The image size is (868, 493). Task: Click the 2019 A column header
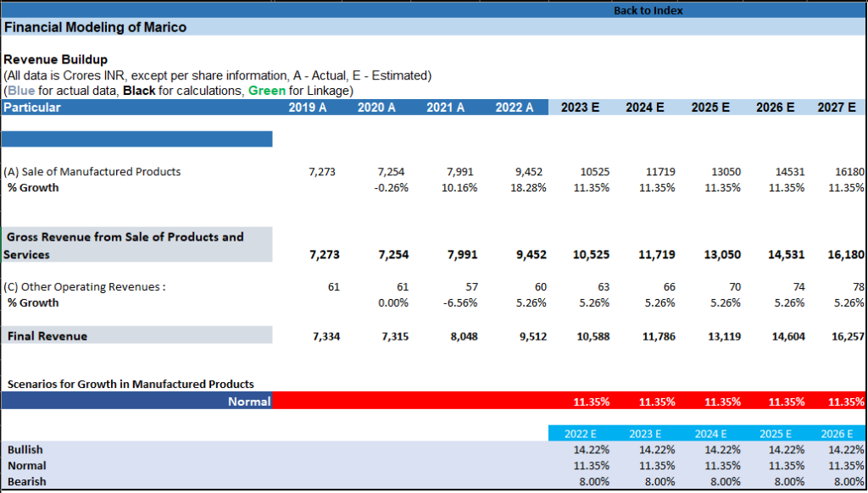click(x=307, y=108)
